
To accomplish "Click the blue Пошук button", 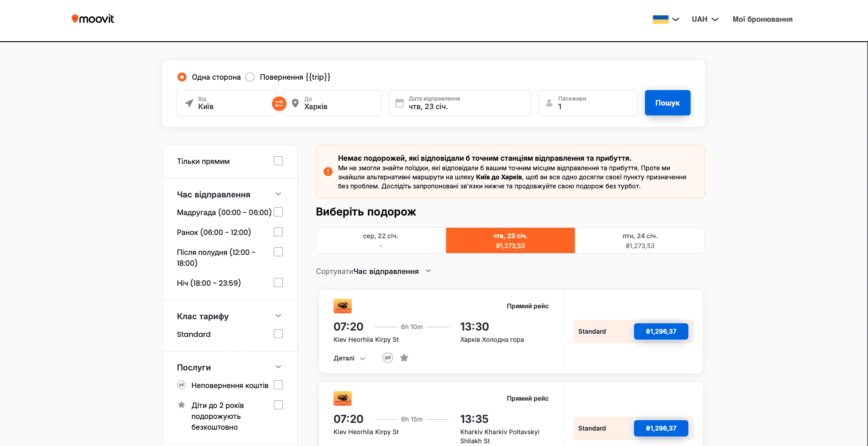I will click(x=668, y=103).
